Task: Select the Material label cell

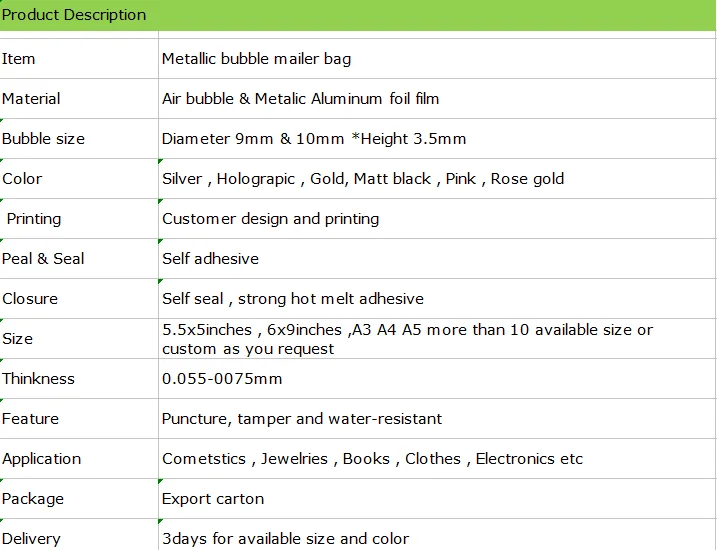Action: tap(31, 99)
